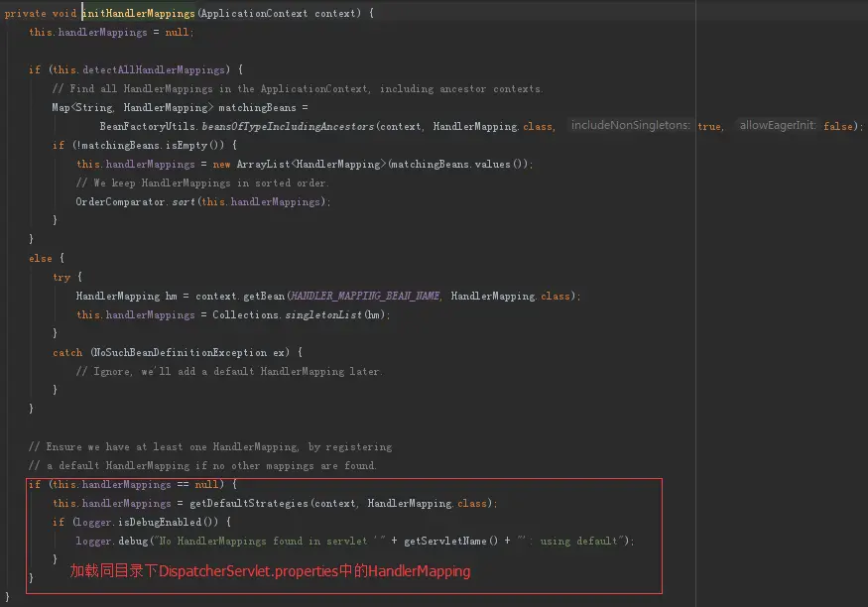Click logger.debug statement

[355, 541]
